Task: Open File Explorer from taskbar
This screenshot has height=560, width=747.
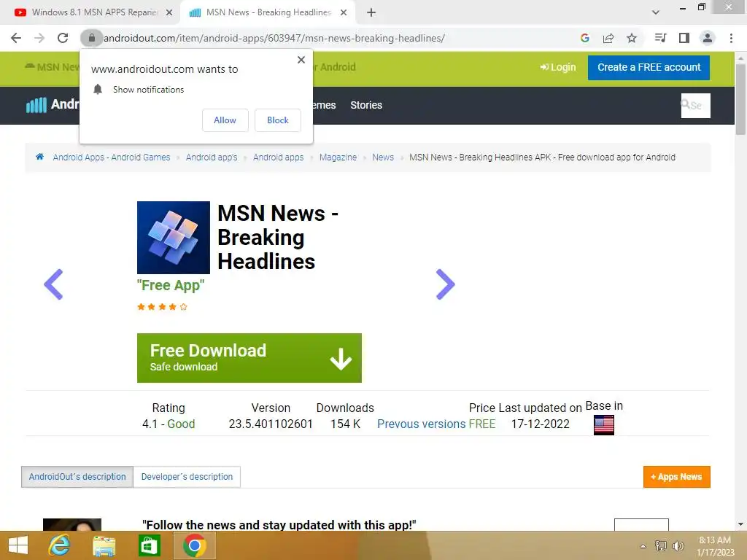Action: click(x=104, y=545)
